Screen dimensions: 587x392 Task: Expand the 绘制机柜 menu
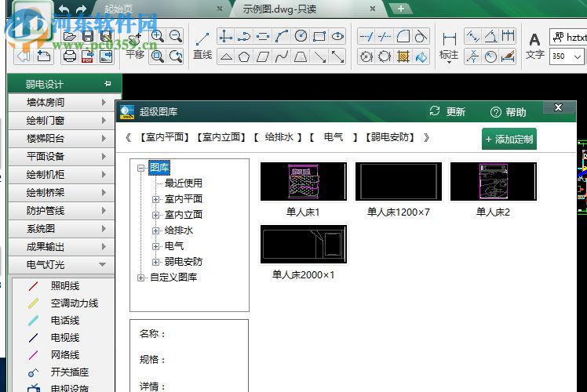(x=61, y=174)
